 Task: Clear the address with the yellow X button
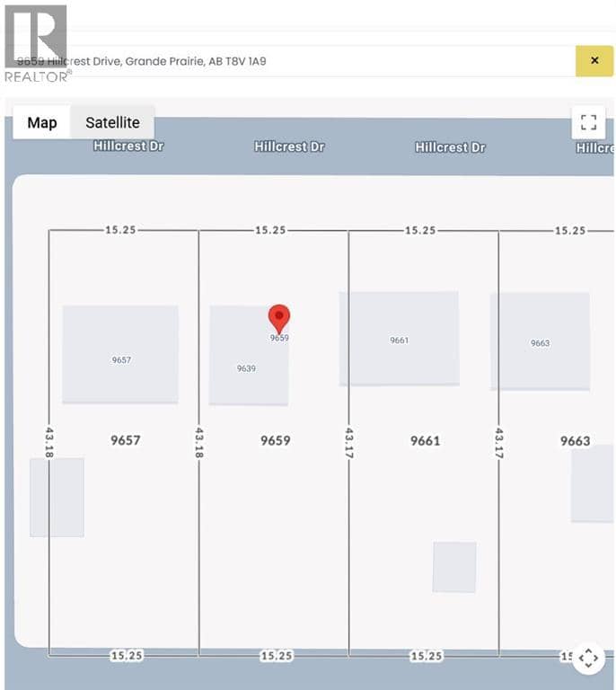point(594,61)
